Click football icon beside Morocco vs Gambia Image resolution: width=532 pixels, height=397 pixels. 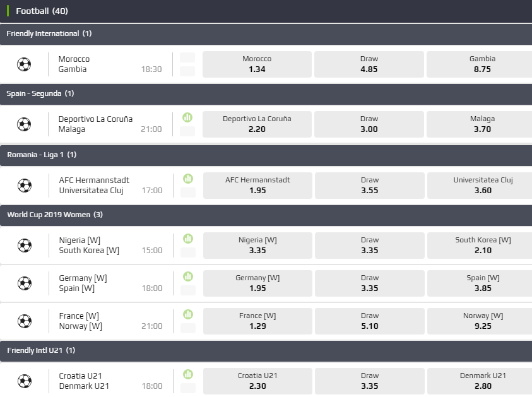[x=24, y=64]
